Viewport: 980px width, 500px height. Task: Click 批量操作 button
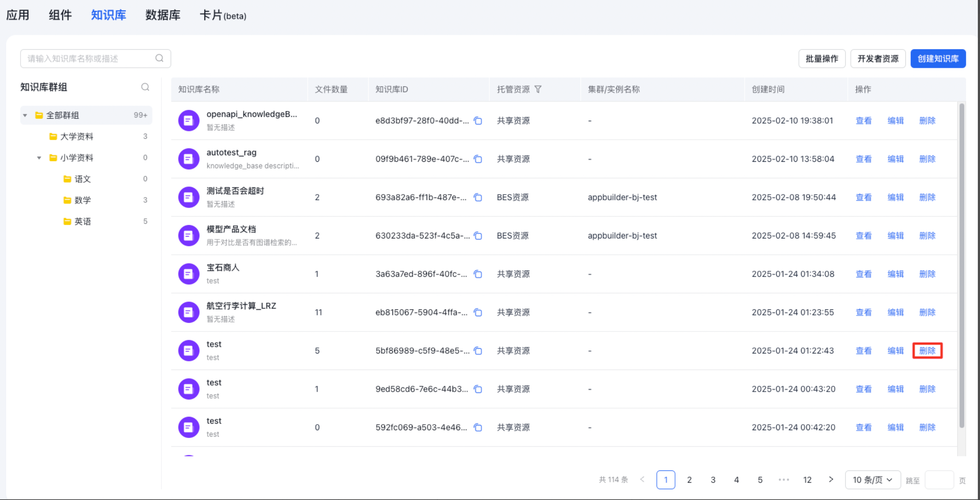tap(822, 59)
